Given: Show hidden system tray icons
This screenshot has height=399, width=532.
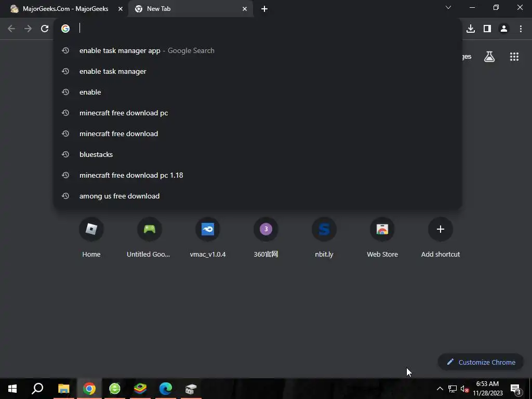Looking at the screenshot, I should [x=440, y=389].
